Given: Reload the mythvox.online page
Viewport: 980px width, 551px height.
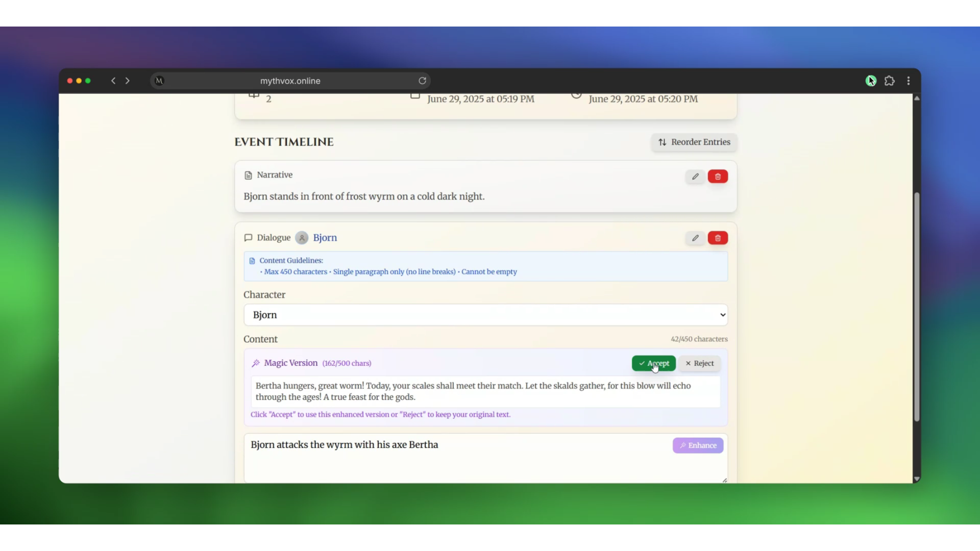Looking at the screenshot, I should pos(422,81).
